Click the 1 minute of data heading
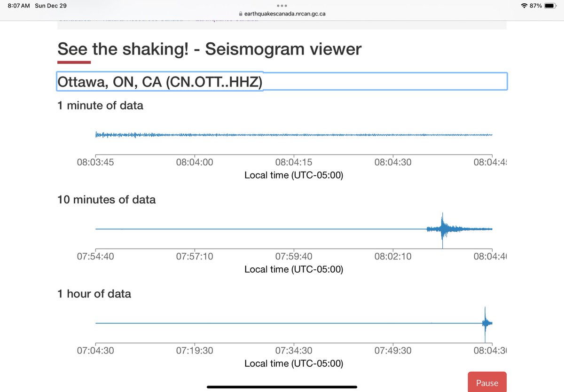The width and height of the screenshot is (564, 392). (x=100, y=105)
